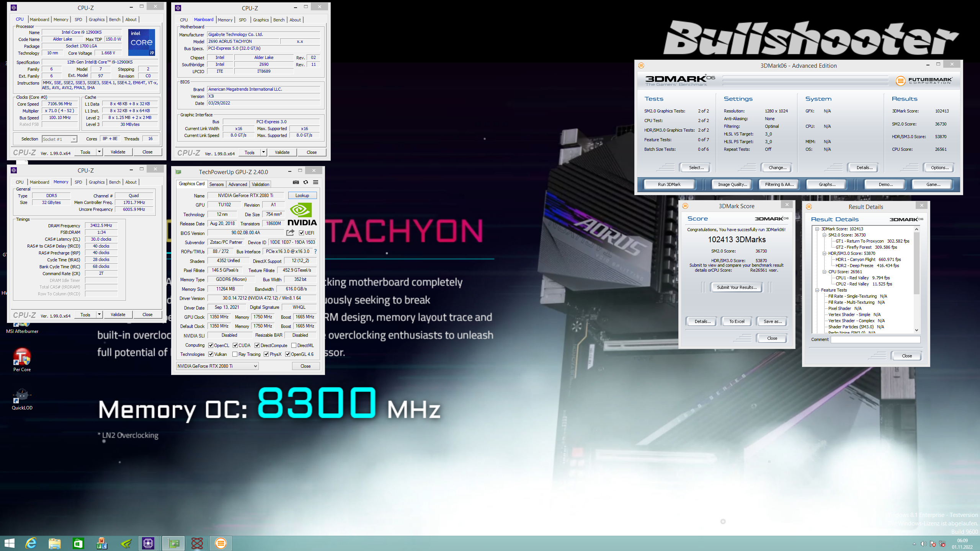
Task: Open the Socket #1 selection dropdown
Action: click(60, 139)
